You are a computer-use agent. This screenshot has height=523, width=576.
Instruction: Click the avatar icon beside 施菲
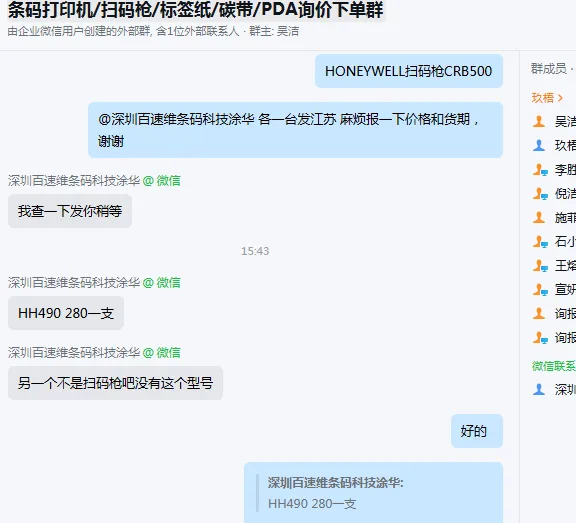(539, 217)
